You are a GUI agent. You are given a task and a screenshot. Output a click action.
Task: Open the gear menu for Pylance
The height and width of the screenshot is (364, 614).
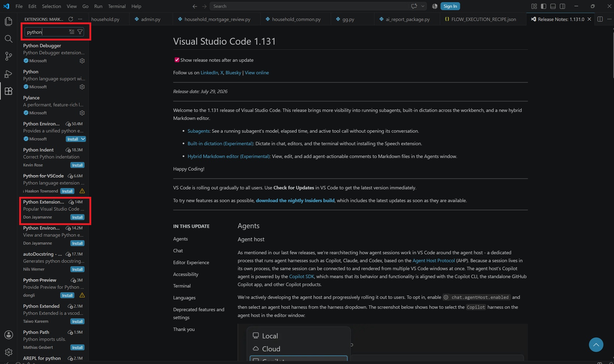[82, 113]
